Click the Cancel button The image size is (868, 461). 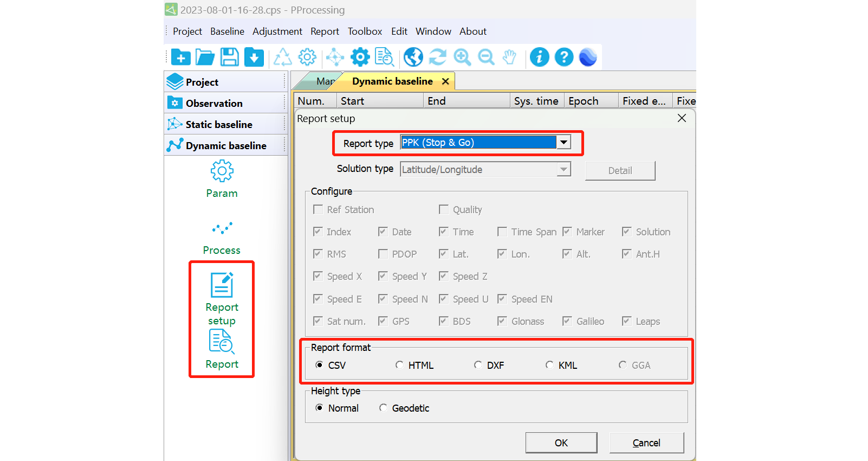coord(646,443)
